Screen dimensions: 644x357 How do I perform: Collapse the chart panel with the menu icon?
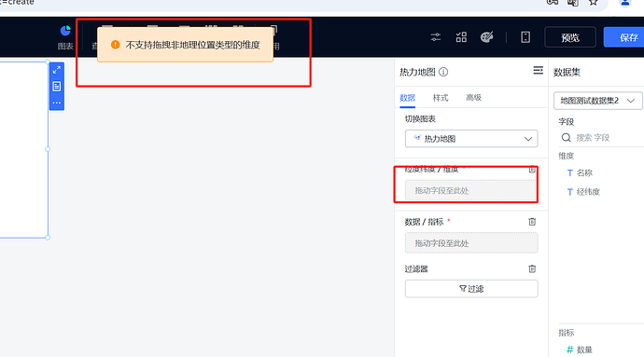538,71
